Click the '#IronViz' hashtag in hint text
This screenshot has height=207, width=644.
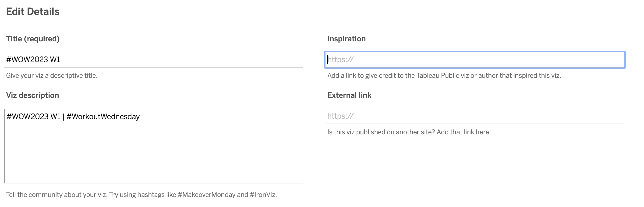[262, 194]
